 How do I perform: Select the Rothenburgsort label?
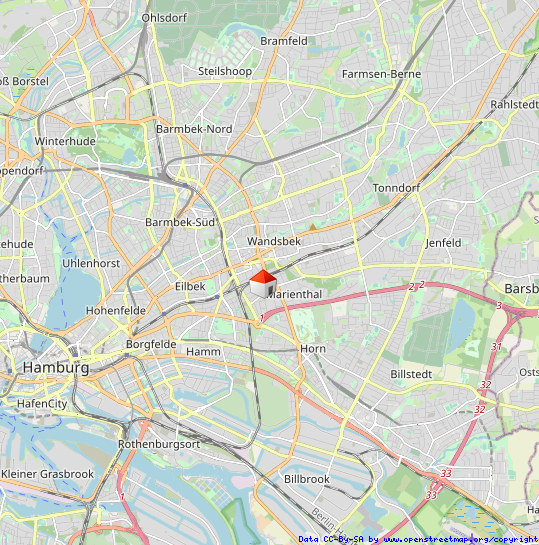click(159, 444)
